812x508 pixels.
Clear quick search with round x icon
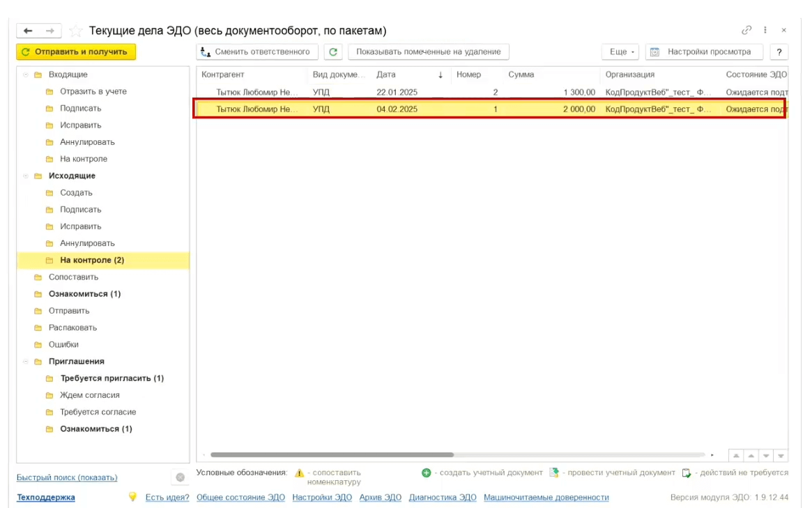pos(180,477)
